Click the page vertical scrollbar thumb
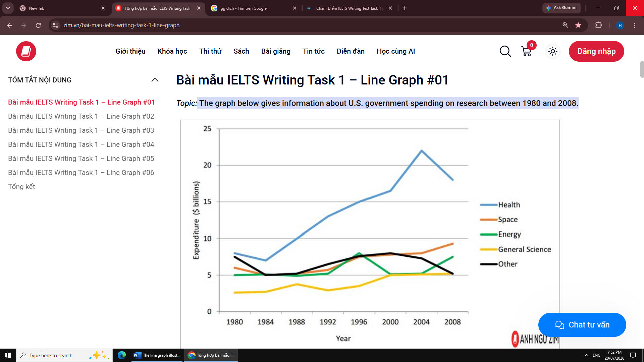 coord(642,69)
